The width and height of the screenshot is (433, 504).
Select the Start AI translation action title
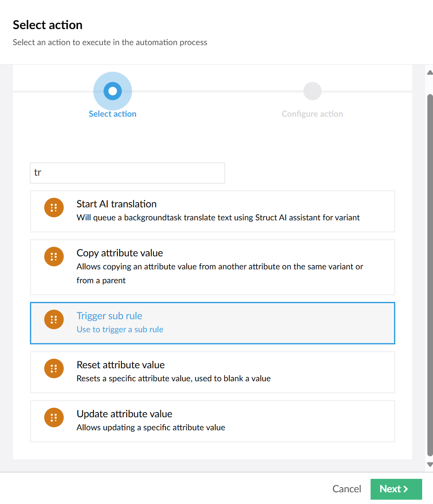coord(117,204)
